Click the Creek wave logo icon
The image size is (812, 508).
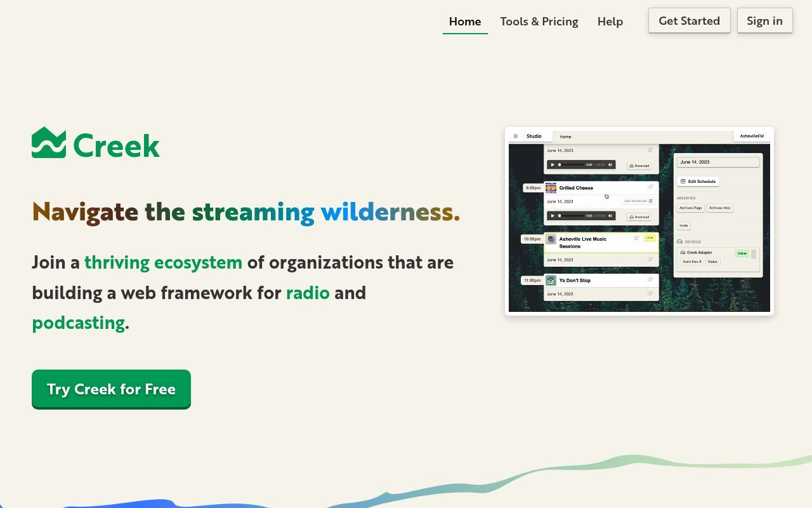(49, 143)
